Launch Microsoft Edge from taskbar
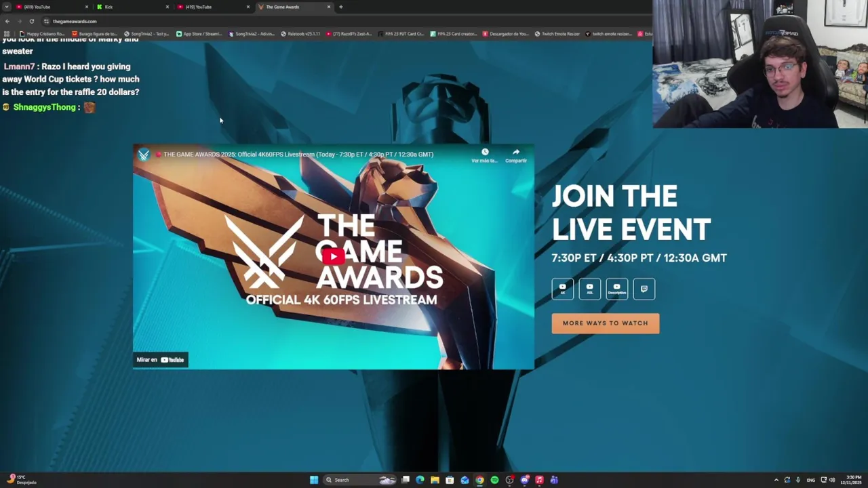This screenshot has width=868, height=488. coord(420,480)
